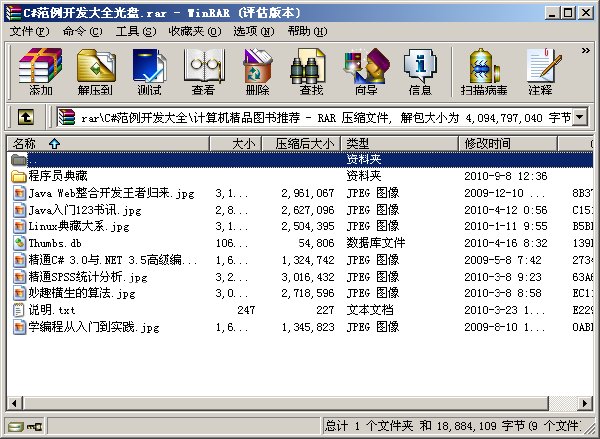Select the 说明.txt file icon
Screen dimensions: 600x439
(19, 310)
